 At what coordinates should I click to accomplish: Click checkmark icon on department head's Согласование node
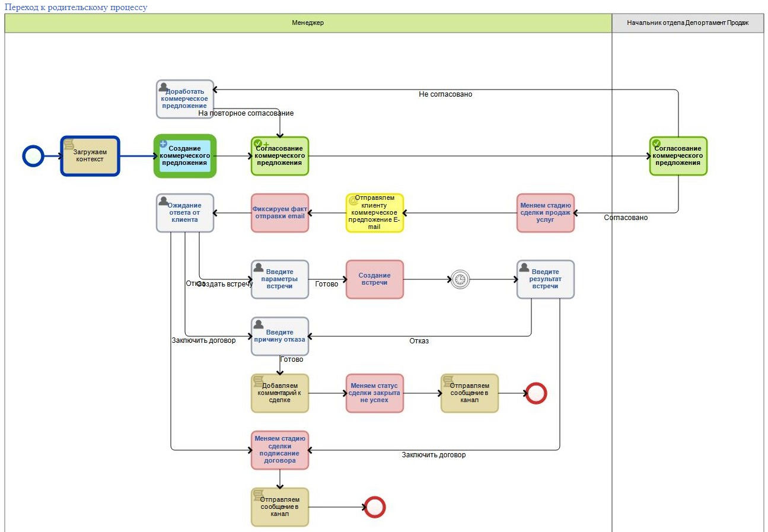657,144
